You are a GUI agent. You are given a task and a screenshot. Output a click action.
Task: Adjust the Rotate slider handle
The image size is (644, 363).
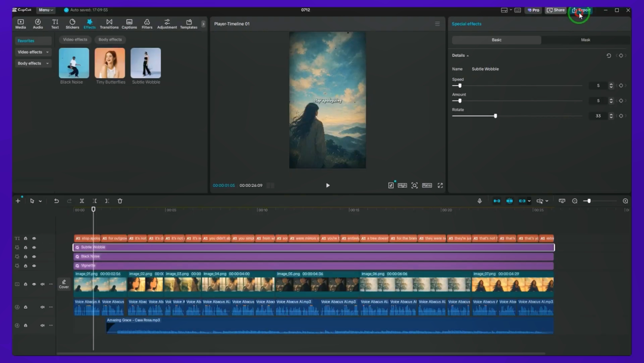[496, 116]
